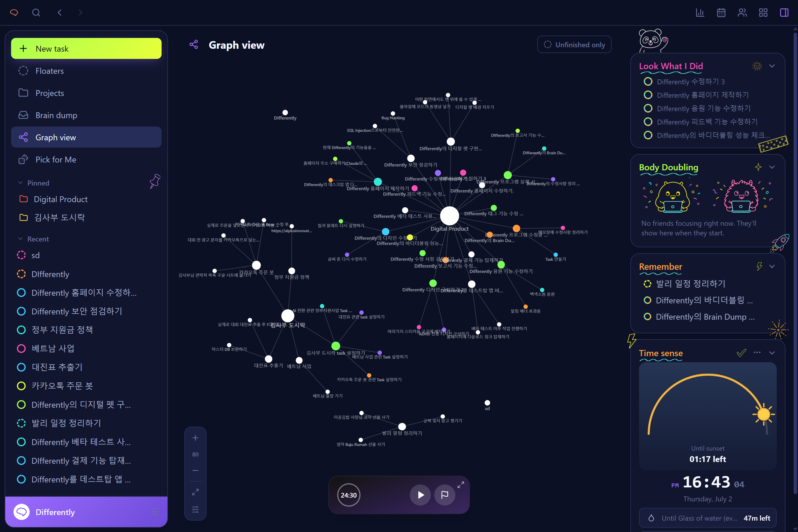Toggle Differently 수정하기 3 circle in Look What I Did
Image resolution: width=798 pixels, height=532 pixels.
648,81
